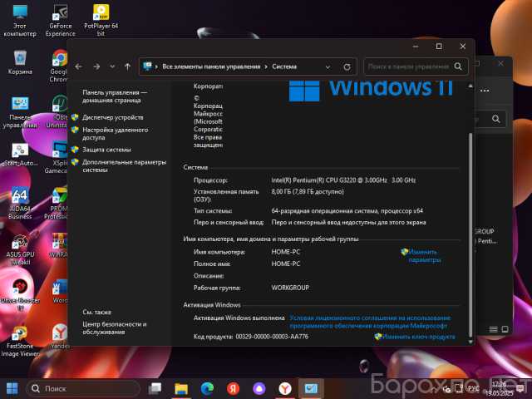Refresh the Control Panel address bar

point(347,66)
